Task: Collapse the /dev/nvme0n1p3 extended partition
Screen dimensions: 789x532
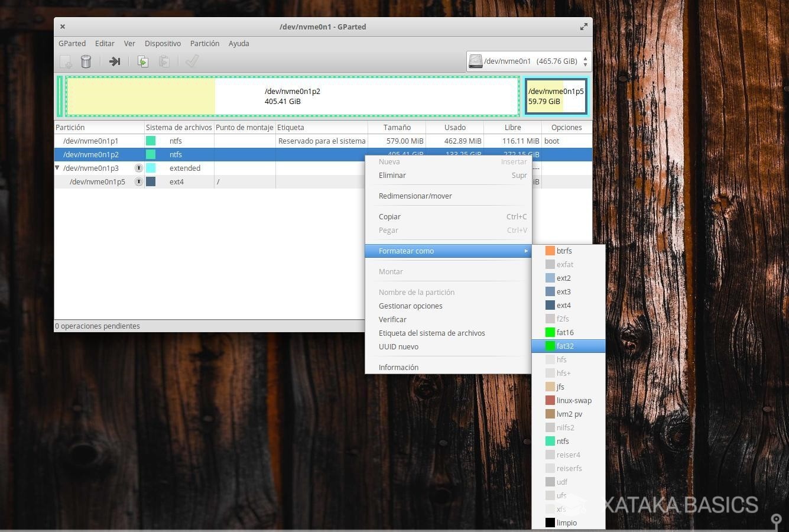Action: tap(58, 168)
